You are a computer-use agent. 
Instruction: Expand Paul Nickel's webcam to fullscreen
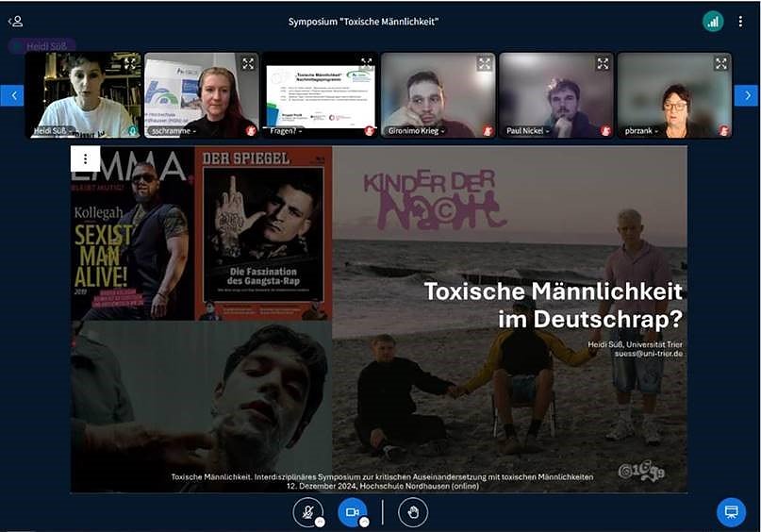[603, 64]
